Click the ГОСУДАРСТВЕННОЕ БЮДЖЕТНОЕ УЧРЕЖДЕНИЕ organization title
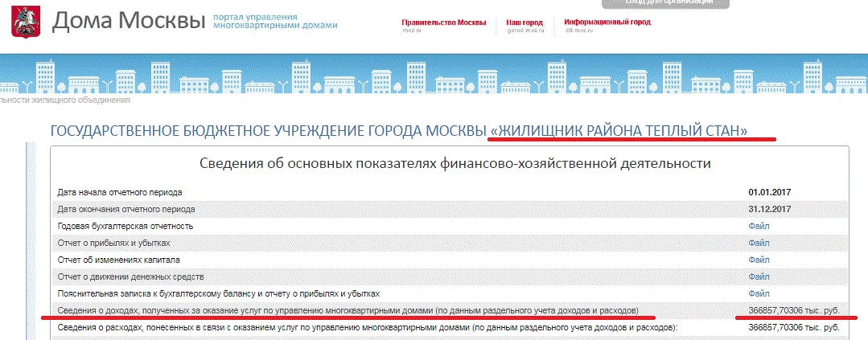 398,131
